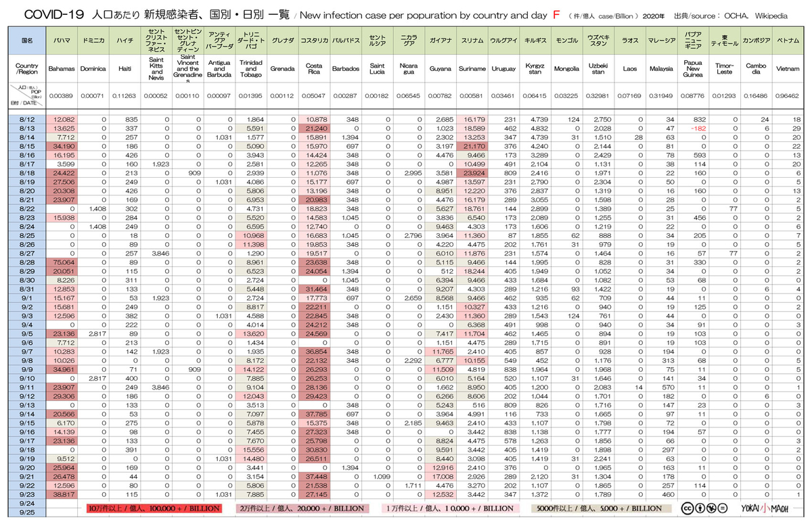Click the Creative Commons CC icon

click(686, 508)
